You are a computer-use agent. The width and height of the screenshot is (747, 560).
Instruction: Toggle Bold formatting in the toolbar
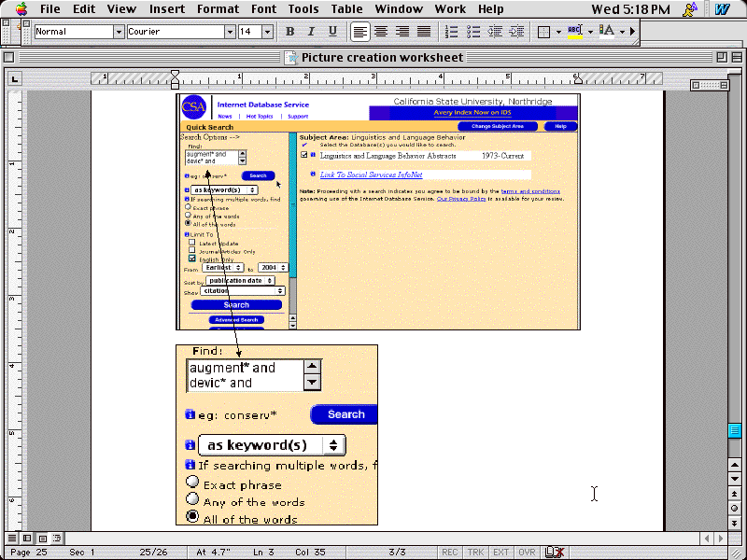[289, 32]
